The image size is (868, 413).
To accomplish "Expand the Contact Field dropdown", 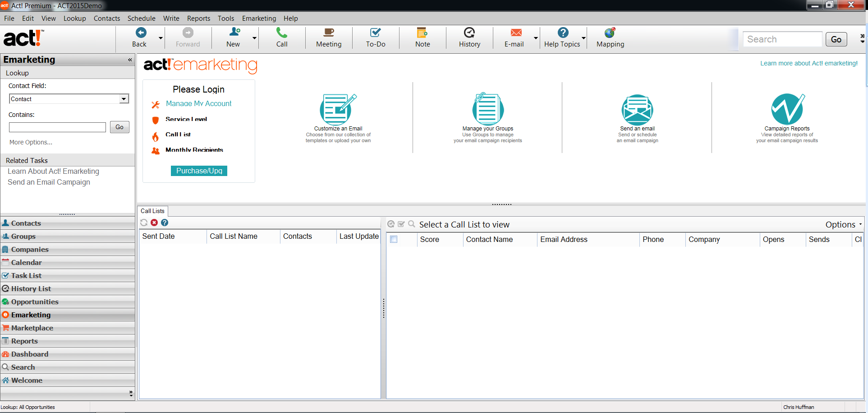I will 124,99.
